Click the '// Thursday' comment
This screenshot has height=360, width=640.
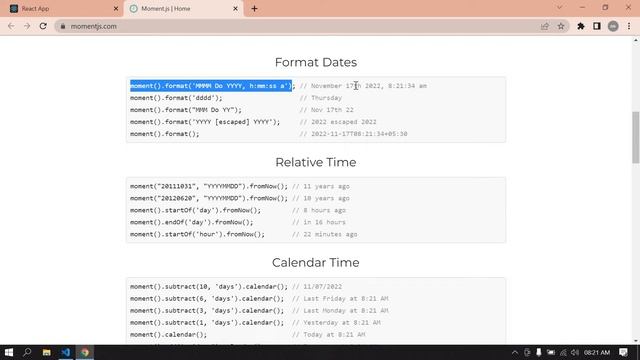click(321, 98)
